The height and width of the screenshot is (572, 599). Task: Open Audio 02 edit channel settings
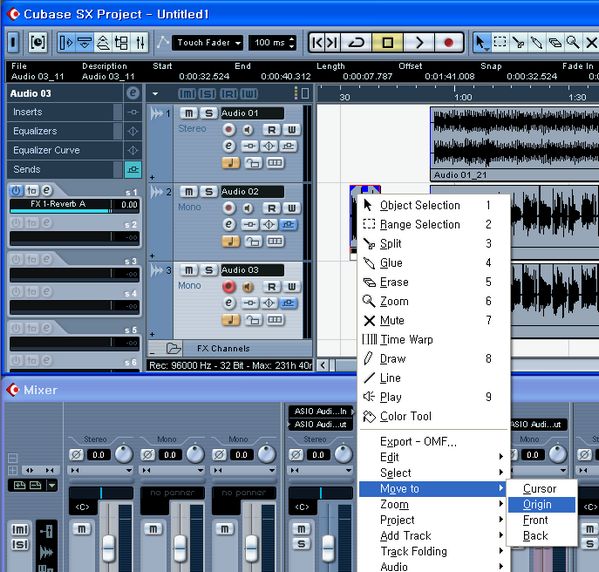[228, 224]
